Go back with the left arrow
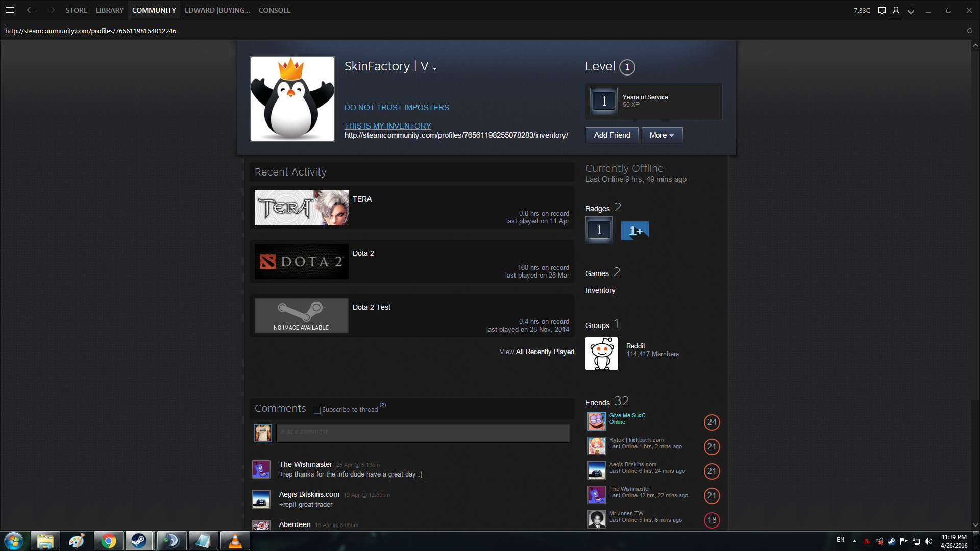Viewport: 980px width, 551px height. click(31, 10)
